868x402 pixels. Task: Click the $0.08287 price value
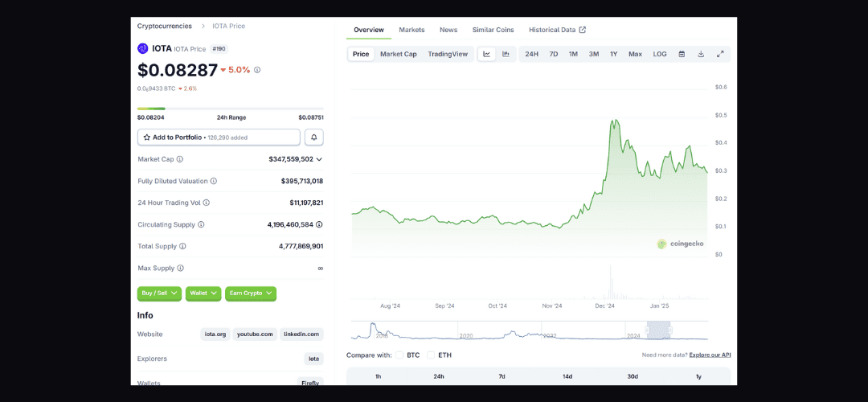tap(177, 70)
